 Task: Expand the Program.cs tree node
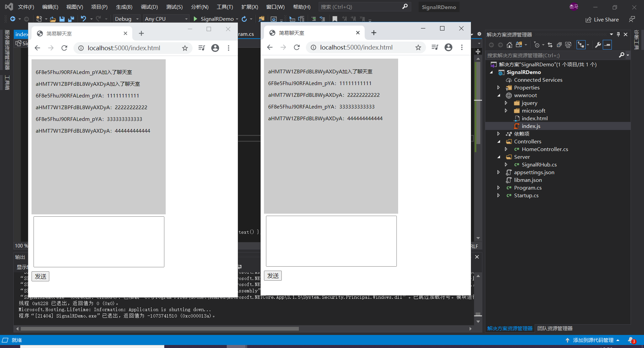pyautogui.click(x=499, y=188)
